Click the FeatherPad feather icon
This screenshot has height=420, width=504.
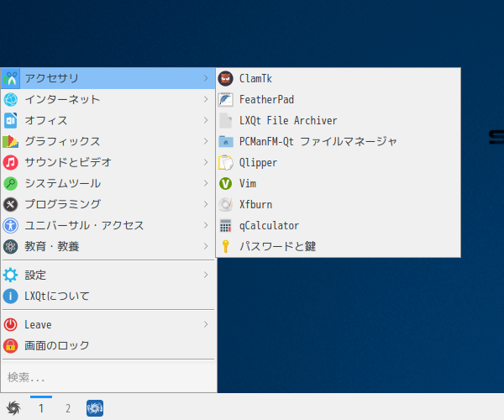(225, 99)
